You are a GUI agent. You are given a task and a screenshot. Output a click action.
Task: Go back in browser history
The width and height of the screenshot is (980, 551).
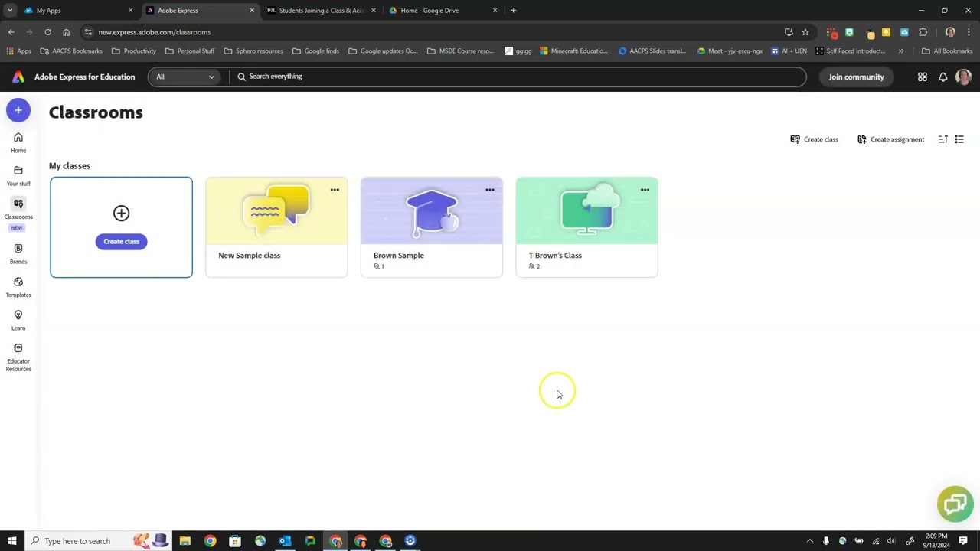tap(11, 32)
